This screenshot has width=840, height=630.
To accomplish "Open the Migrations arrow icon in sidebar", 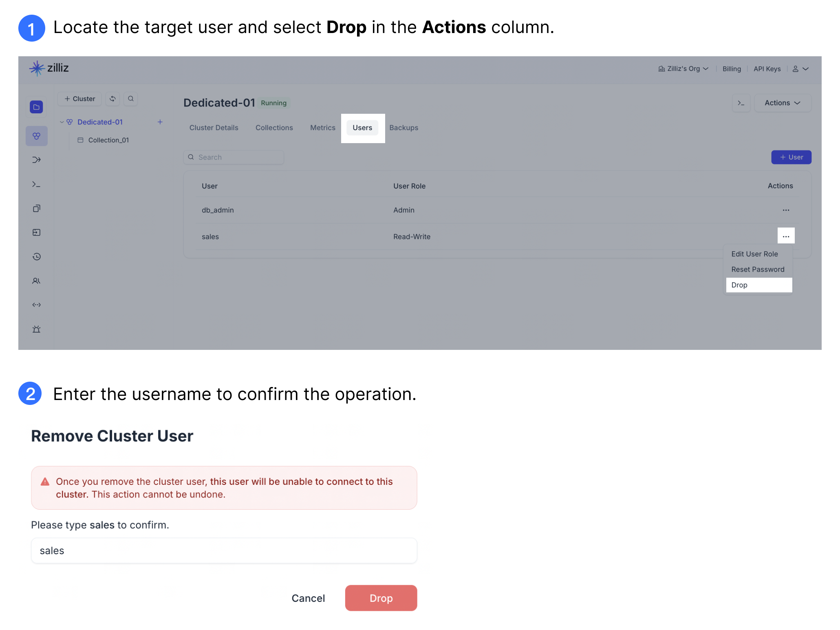I will coord(36,159).
